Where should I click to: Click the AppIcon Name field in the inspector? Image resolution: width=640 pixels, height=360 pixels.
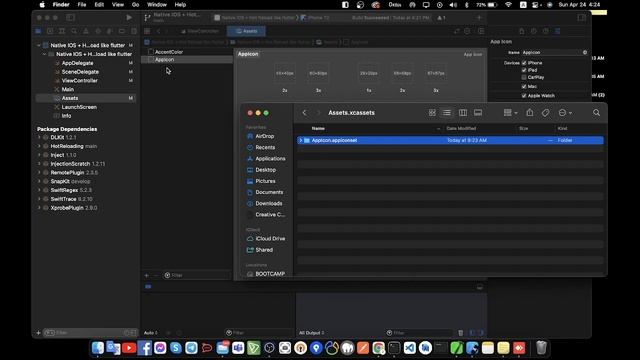point(554,52)
